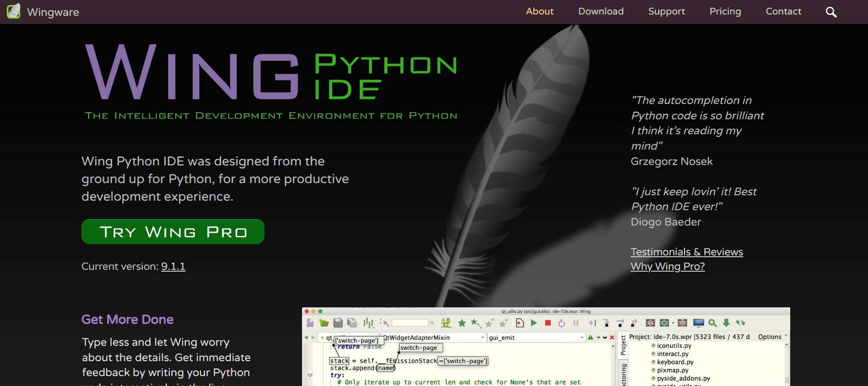Screen dimensions: 868x386
Task: Click the editor forward navigation arrow
Action: click(x=313, y=338)
